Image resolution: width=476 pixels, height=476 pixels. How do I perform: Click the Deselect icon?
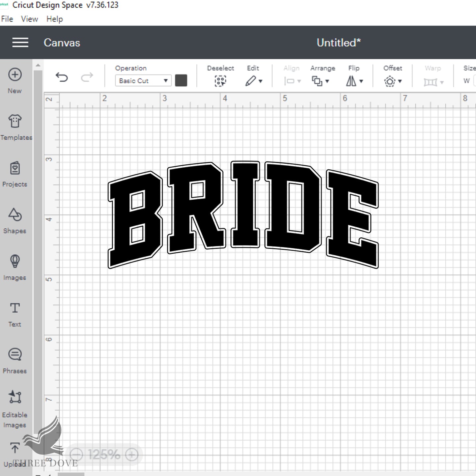pos(220,81)
